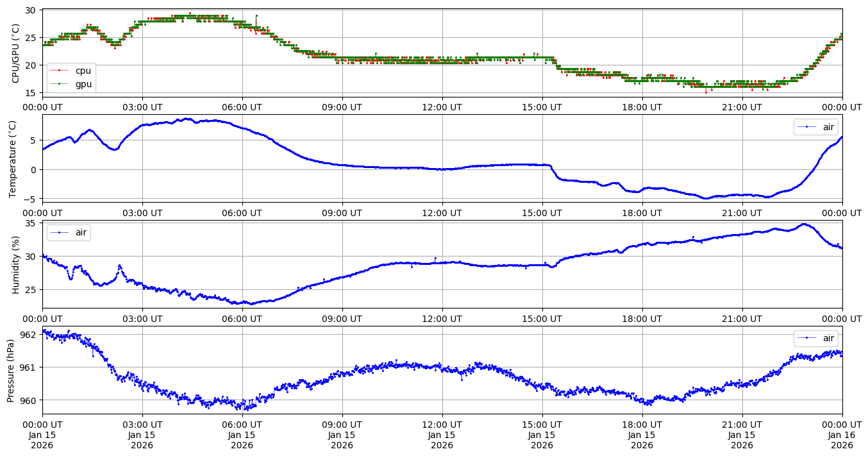Click the green gpu legend marker
Viewport: 868px width, 456px height.
60,84
